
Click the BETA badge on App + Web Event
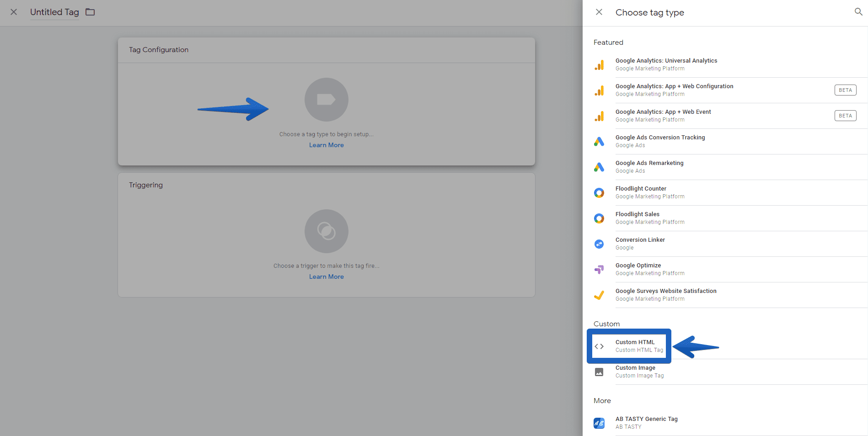tap(845, 116)
